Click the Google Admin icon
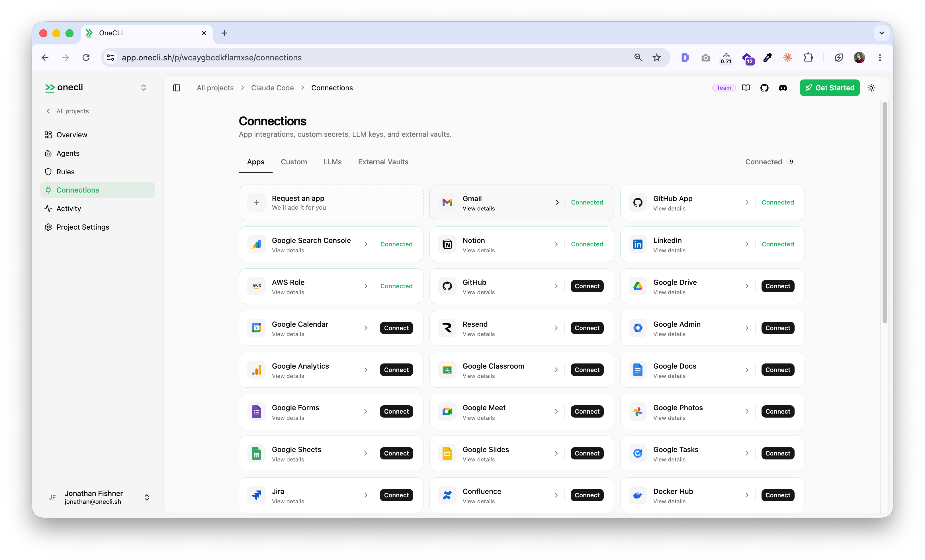The height and width of the screenshot is (560, 925). point(638,328)
